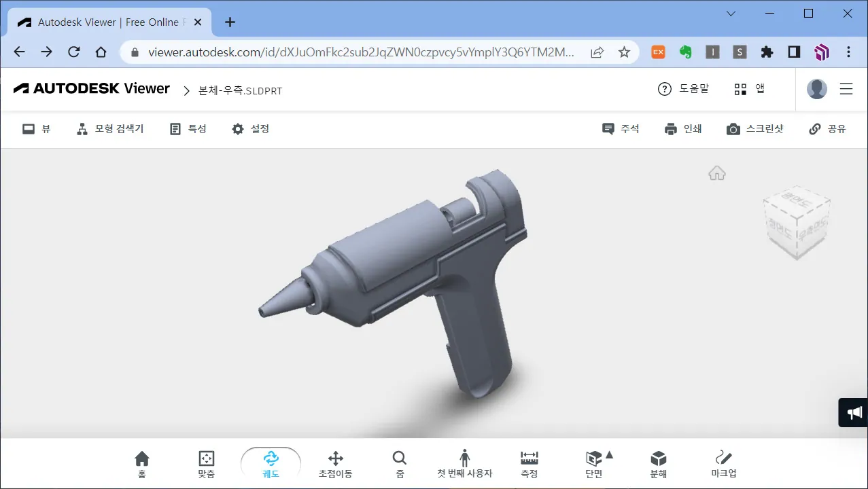Click the 본체-우측.SLDPRT file name breadcrumb
This screenshot has width=868, height=489.
click(240, 90)
